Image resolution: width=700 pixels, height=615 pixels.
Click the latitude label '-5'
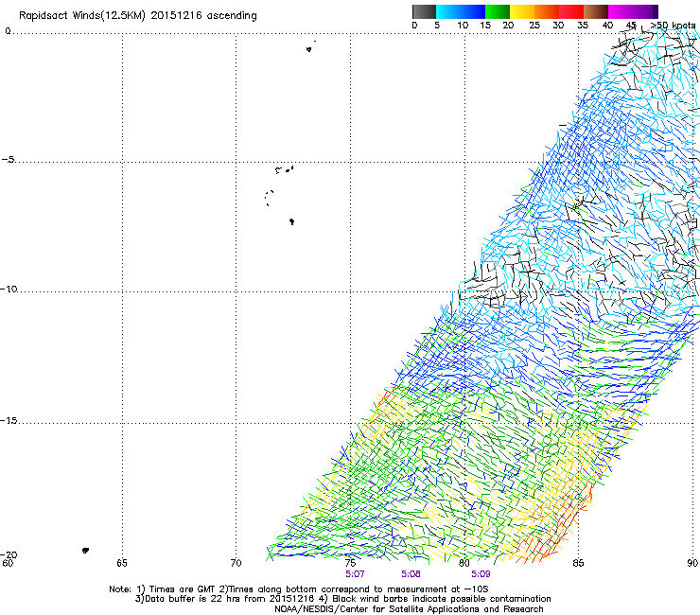pos(9,160)
